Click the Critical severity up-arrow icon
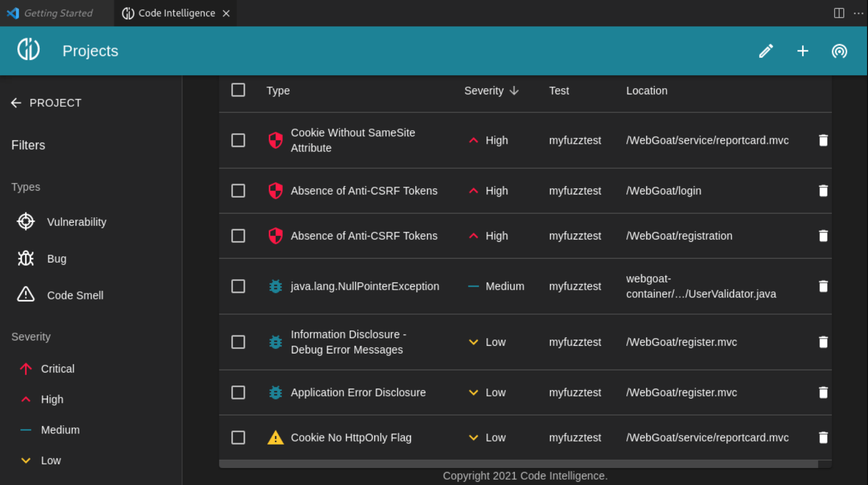The image size is (868, 485). pyautogui.click(x=26, y=369)
